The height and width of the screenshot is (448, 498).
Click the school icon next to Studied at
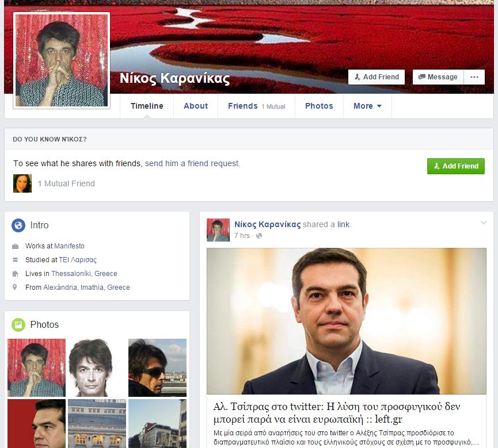click(x=15, y=260)
